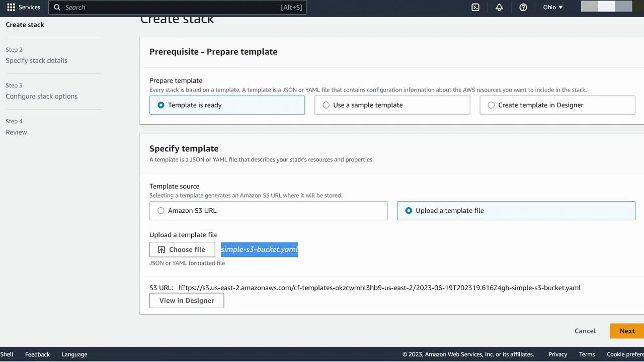Viewport: 644px width, 362px height.
Task: Cancel the stack creation
Action: click(x=585, y=331)
